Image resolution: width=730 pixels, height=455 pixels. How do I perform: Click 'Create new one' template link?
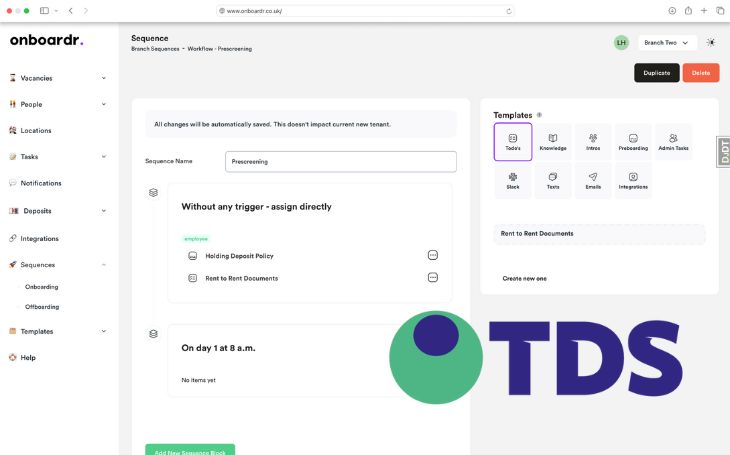click(x=524, y=278)
